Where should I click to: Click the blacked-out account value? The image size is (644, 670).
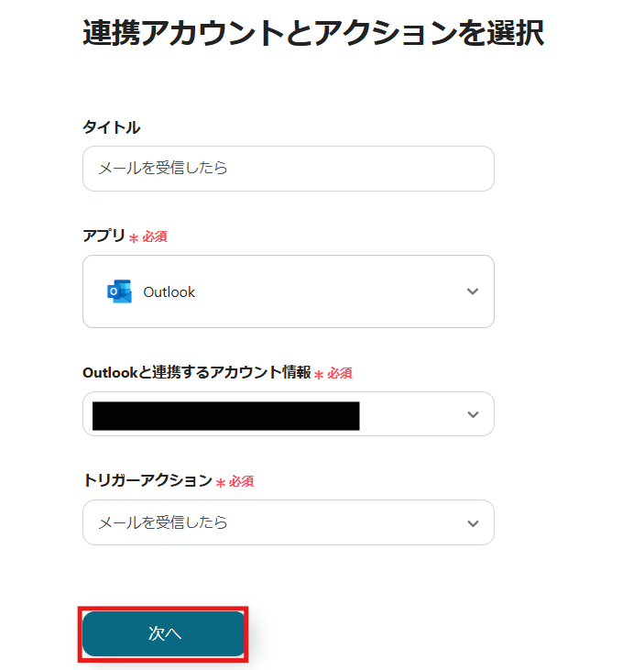coord(226,415)
